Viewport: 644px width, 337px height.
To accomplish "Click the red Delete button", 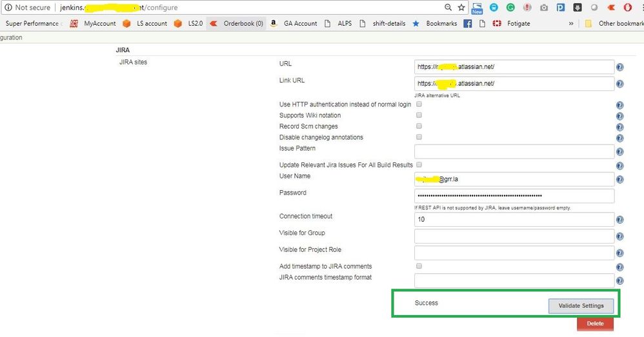I will pyautogui.click(x=595, y=323).
